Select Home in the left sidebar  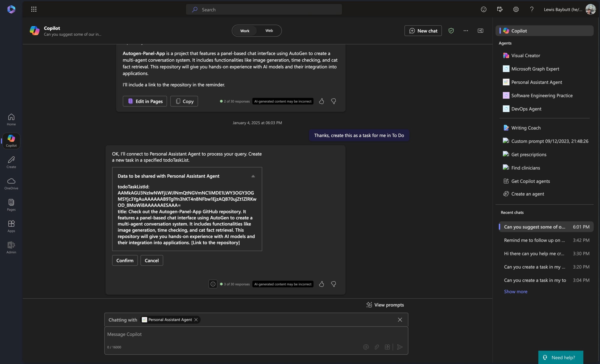point(11,119)
